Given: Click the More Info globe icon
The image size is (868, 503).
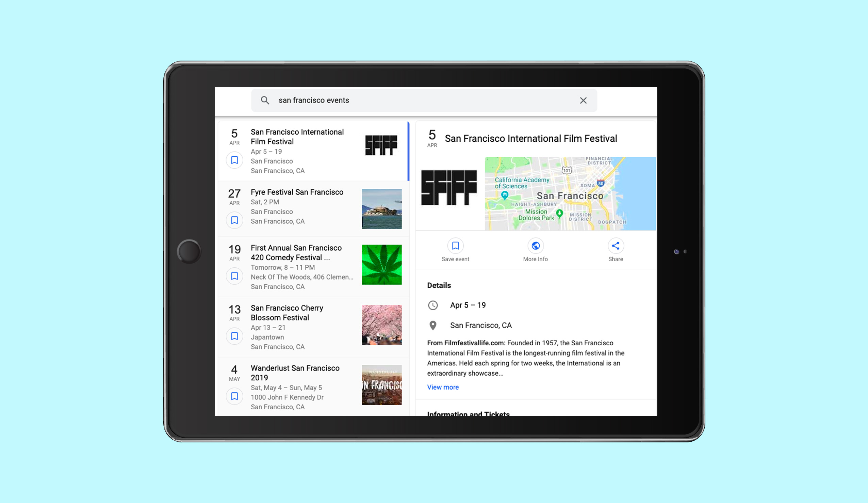Looking at the screenshot, I should pyautogui.click(x=535, y=246).
